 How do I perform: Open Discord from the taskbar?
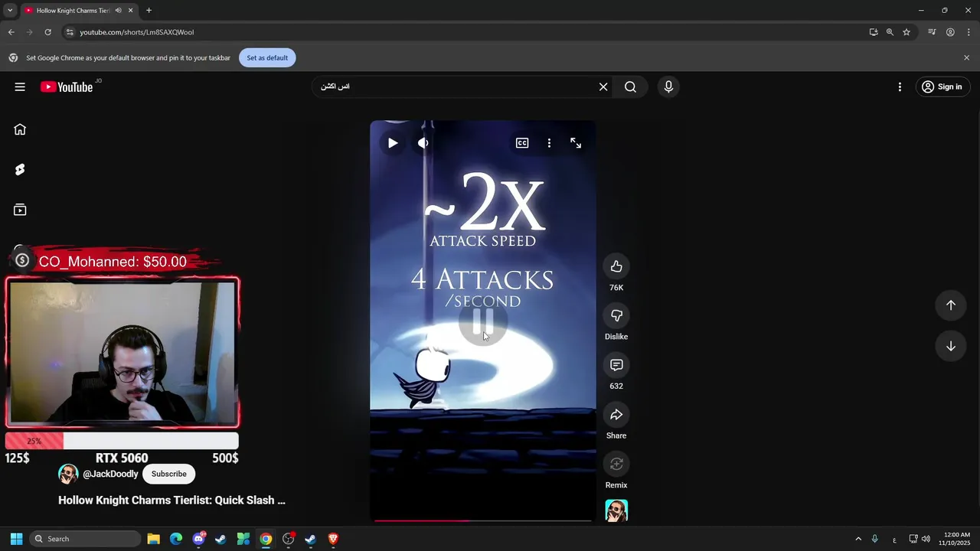tap(199, 539)
